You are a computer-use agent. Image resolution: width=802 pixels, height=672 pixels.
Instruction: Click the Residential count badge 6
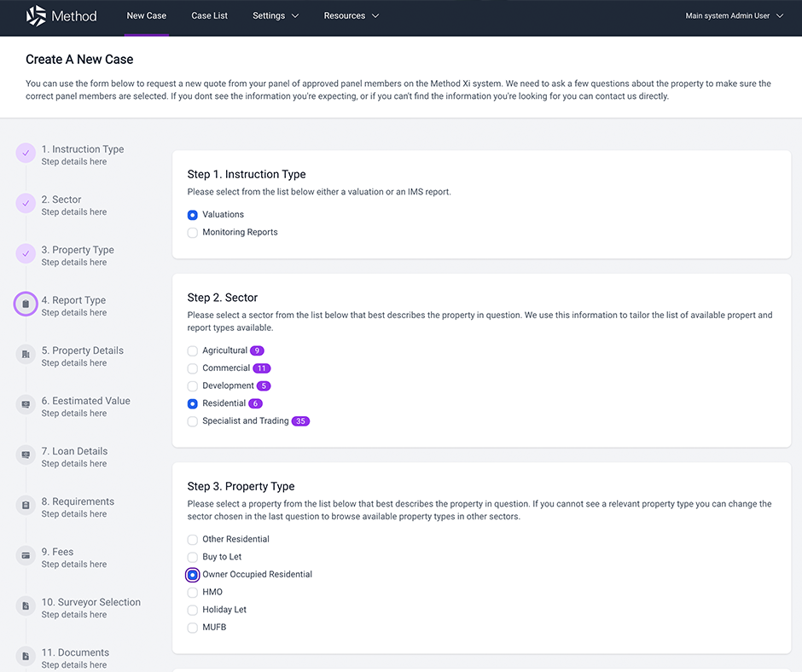[255, 403]
